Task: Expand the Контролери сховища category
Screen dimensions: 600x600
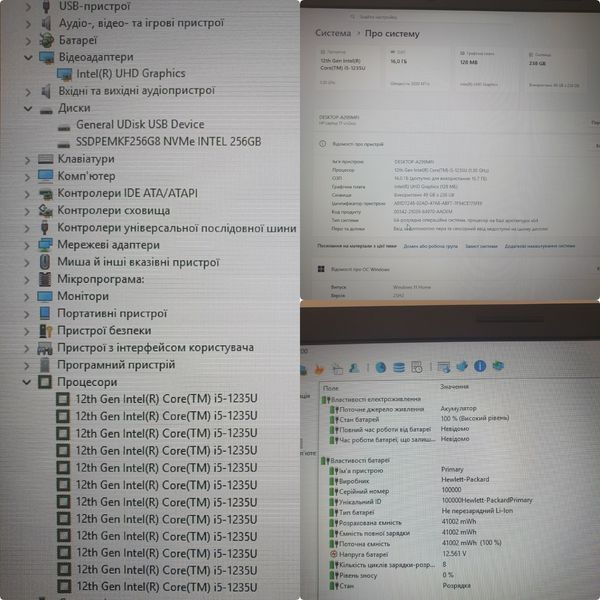Action: 27,211
